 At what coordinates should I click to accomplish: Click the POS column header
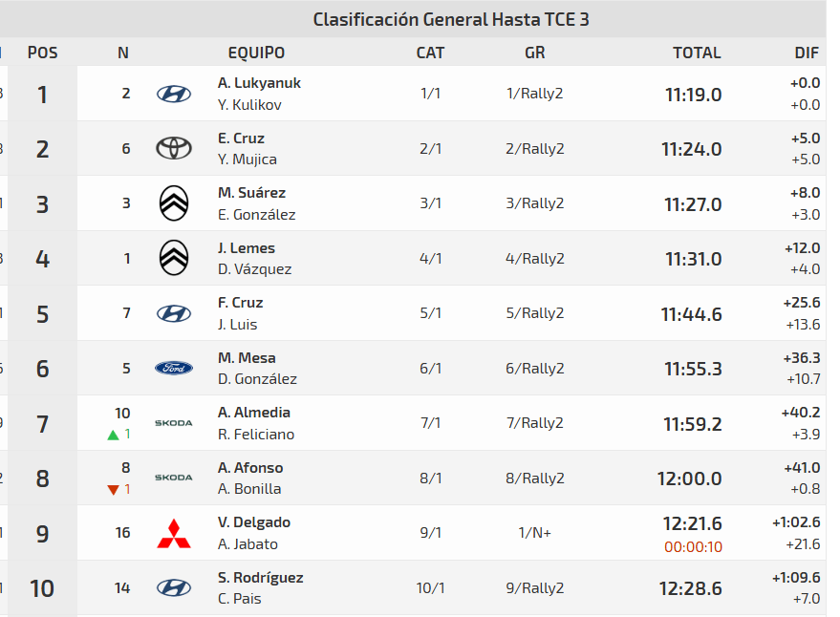coord(42,53)
